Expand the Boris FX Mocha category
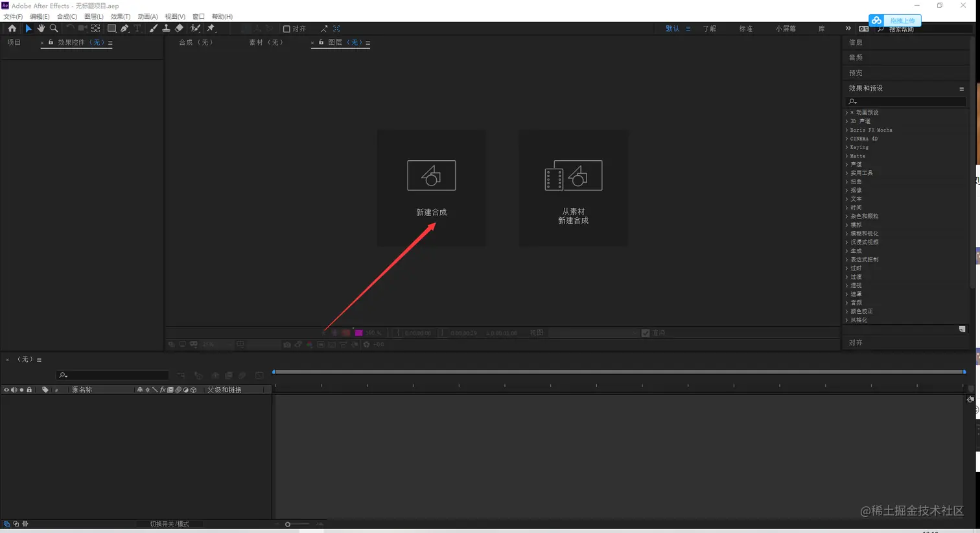 click(846, 130)
